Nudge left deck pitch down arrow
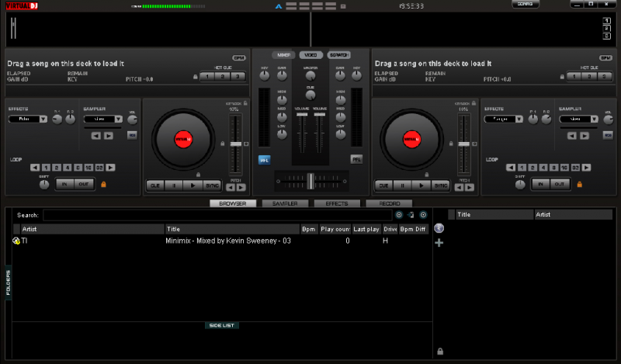 click(231, 187)
